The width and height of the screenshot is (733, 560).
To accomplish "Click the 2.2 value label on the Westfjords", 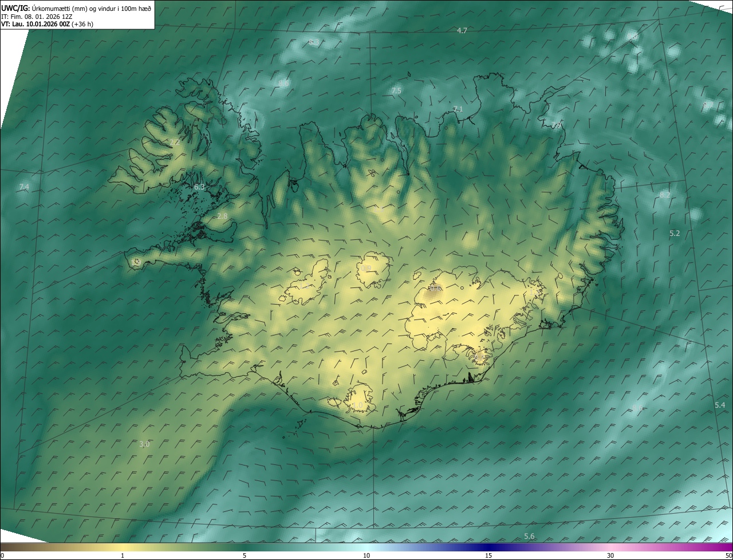I will 175,142.
